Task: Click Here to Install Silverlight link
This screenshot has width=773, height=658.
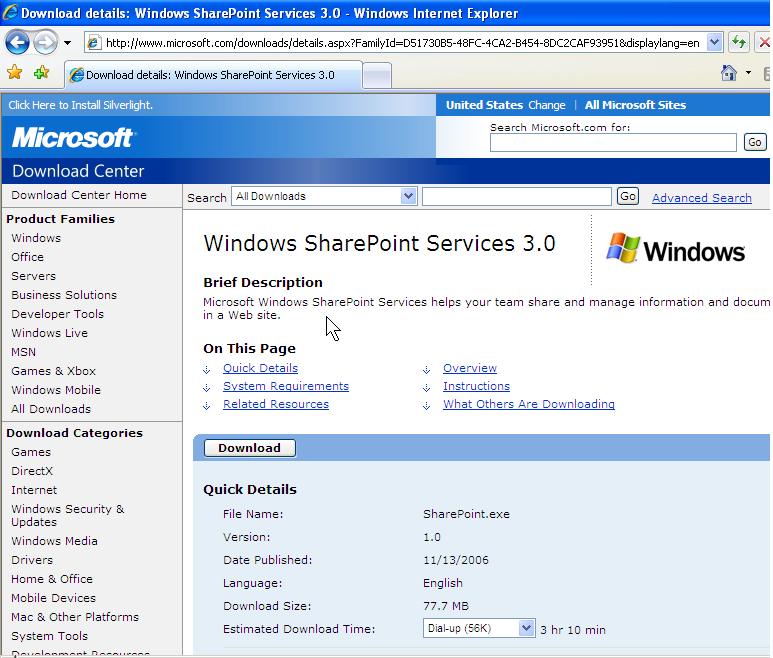Action: [x=80, y=105]
